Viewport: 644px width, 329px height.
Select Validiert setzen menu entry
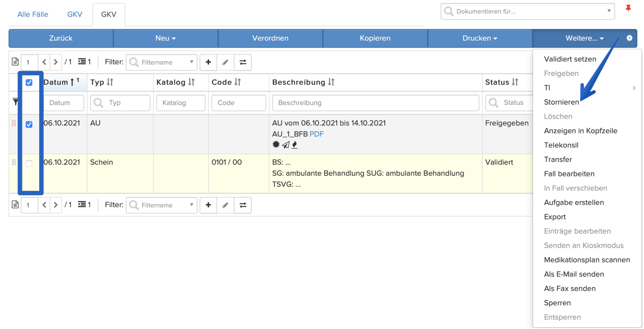click(x=570, y=59)
